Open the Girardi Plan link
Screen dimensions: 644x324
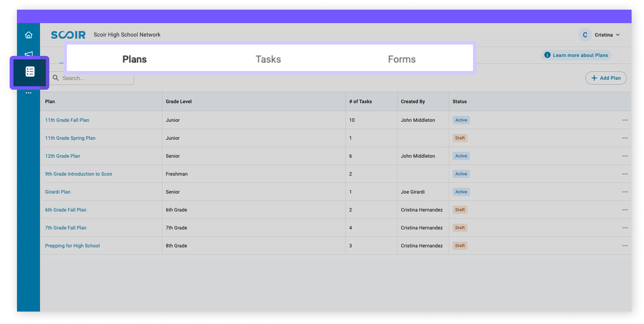[58, 192]
